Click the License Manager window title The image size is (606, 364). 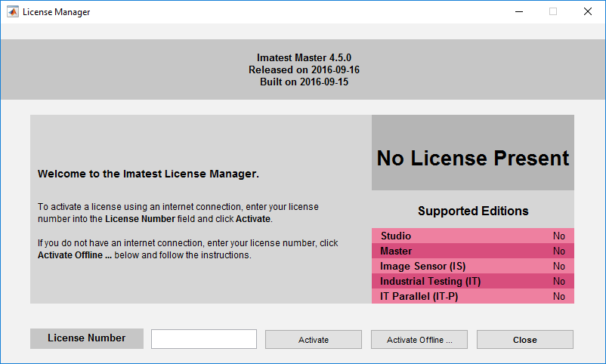[x=56, y=12]
